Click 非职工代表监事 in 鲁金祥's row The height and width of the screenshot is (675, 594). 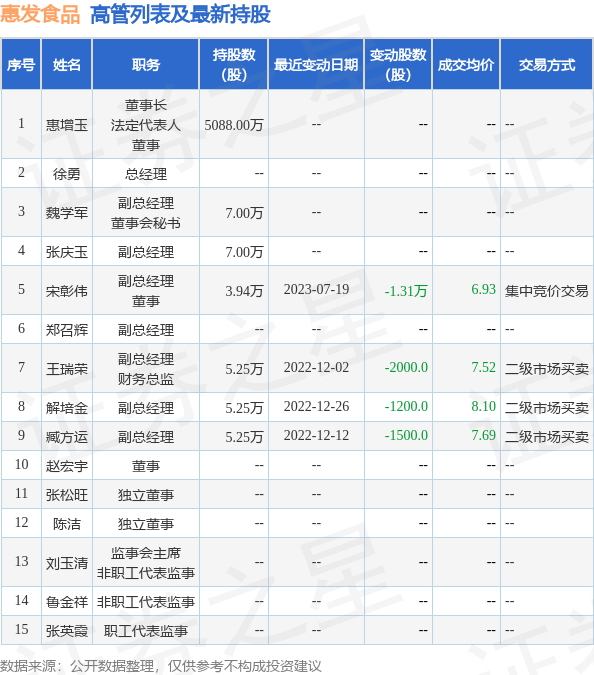pos(146,601)
